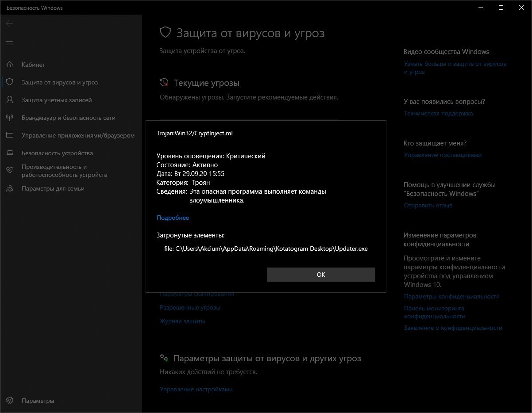The width and height of the screenshot is (532, 413).
Task: Open Техническая поддержка link
Action: coord(438,113)
